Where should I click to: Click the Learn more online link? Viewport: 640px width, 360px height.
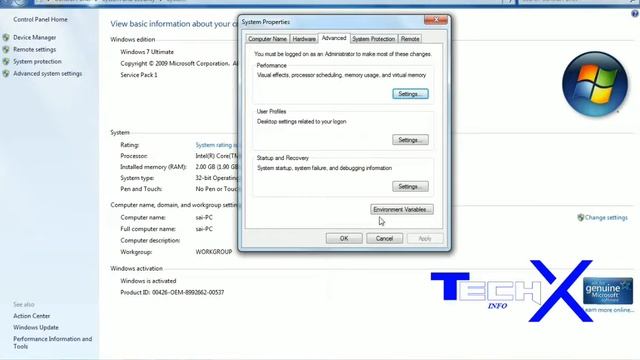[x=609, y=310]
